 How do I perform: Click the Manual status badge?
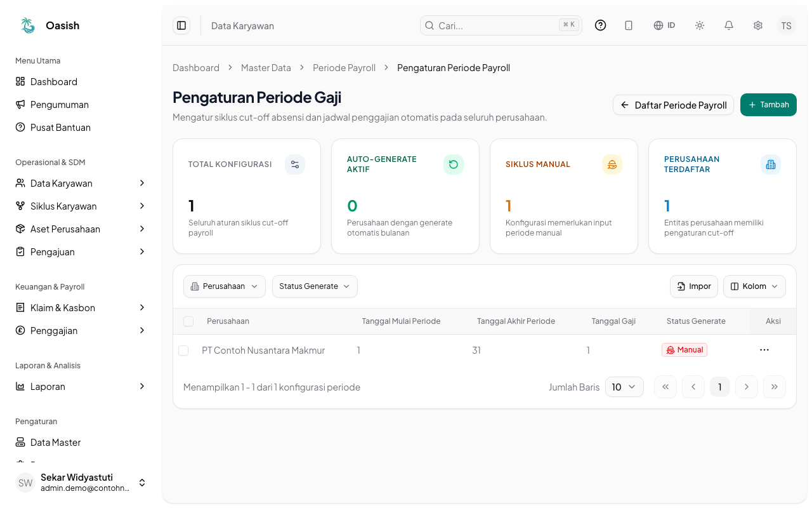coord(684,350)
